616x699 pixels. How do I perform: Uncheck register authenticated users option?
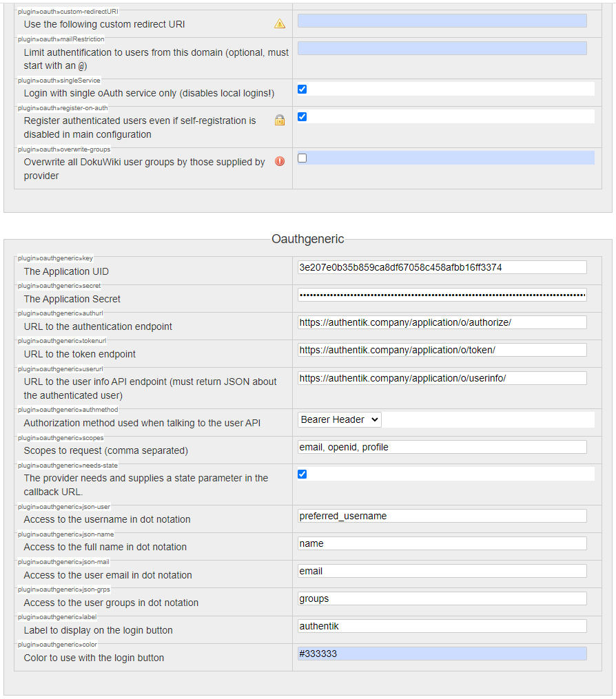302,116
